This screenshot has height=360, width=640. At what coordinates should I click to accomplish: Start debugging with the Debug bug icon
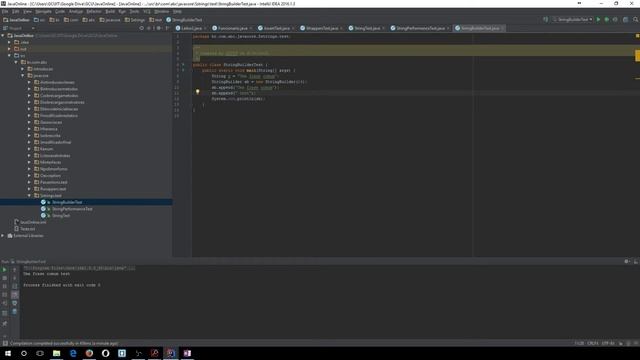607,20
